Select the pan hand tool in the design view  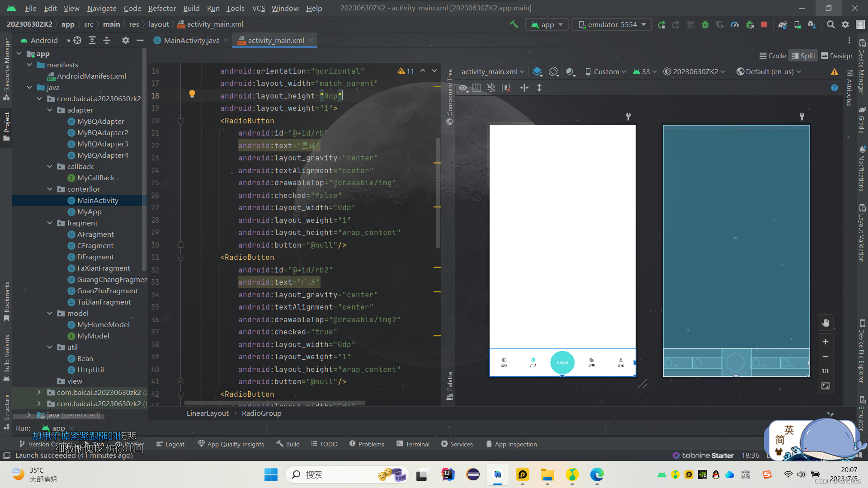[x=826, y=323]
